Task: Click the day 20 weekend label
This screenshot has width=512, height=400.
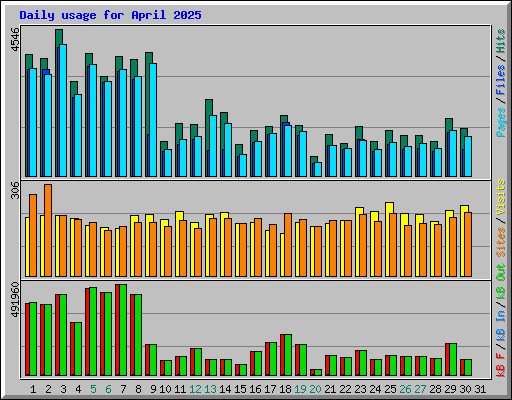Action: pyautogui.click(x=315, y=389)
